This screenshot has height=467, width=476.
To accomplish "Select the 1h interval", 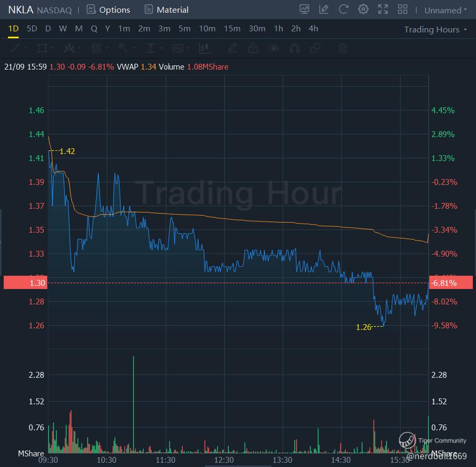I will [278, 29].
